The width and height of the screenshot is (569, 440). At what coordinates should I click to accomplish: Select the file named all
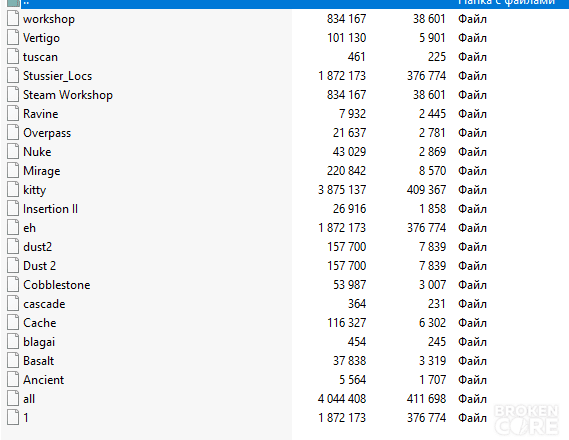29,399
